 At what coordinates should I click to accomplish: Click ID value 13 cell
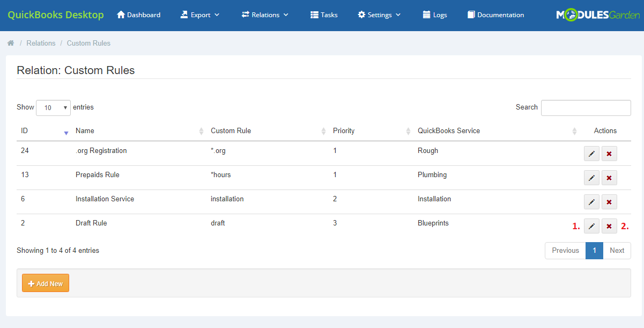pyautogui.click(x=25, y=175)
